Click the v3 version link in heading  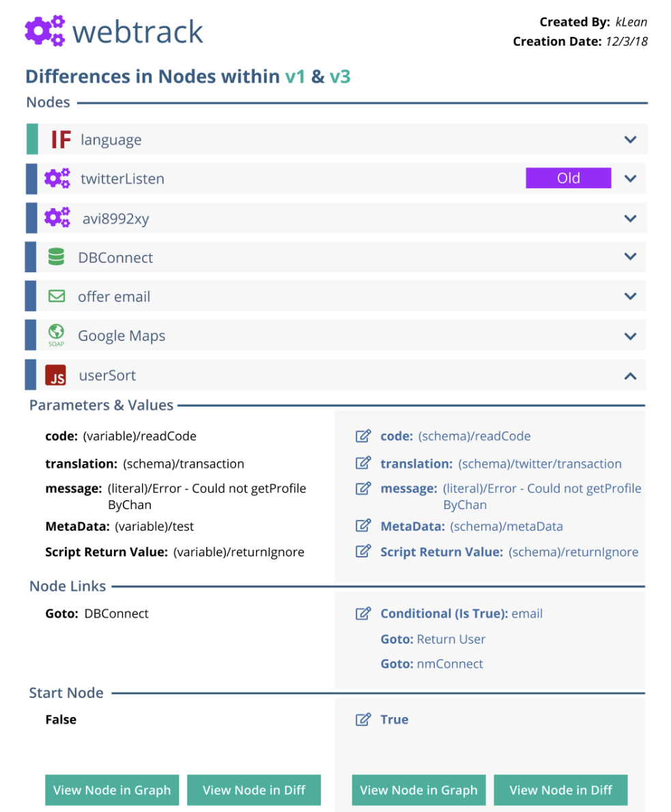pos(340,76)
